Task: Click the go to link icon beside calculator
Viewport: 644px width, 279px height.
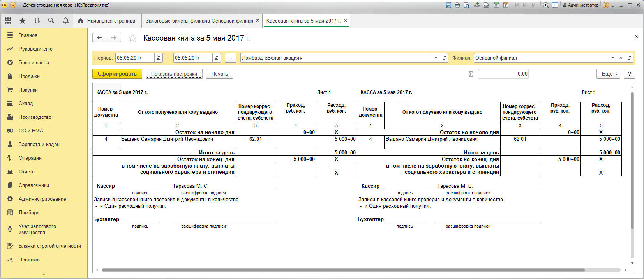Action: (486, 5)
